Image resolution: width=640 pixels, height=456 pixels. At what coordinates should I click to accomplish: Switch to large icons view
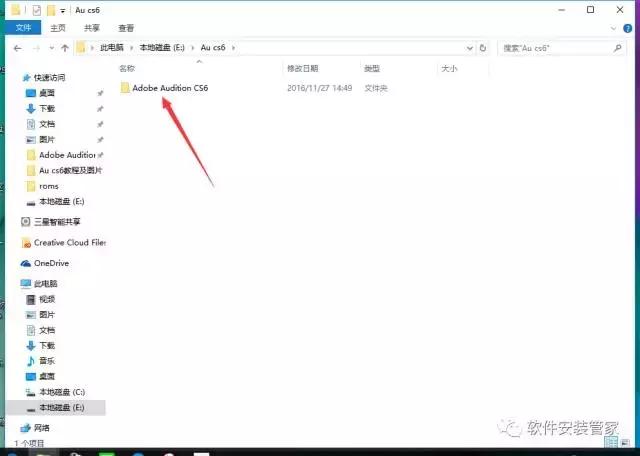[x=625, y=442]
